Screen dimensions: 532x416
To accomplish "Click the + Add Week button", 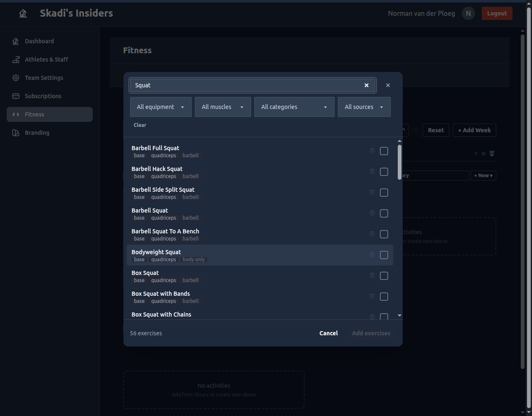I will pyautogui.click(x=474, y=130).
